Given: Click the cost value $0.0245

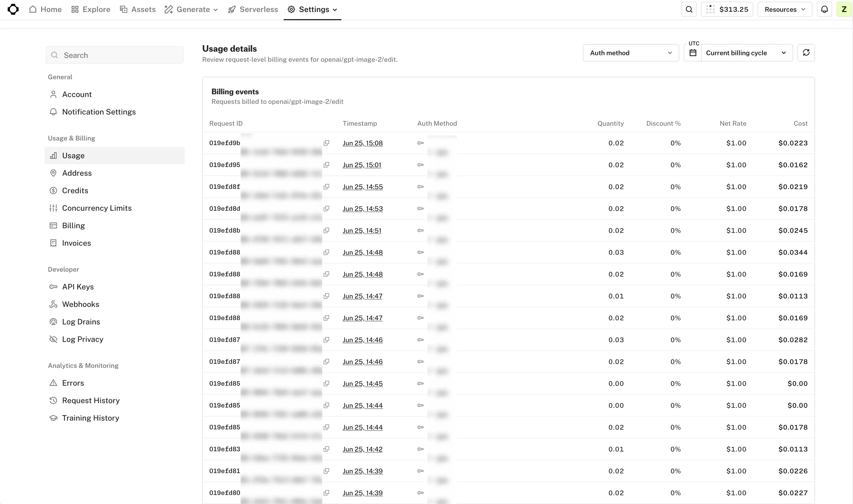Looking at the screenshot, I should (x=793, y=231).
